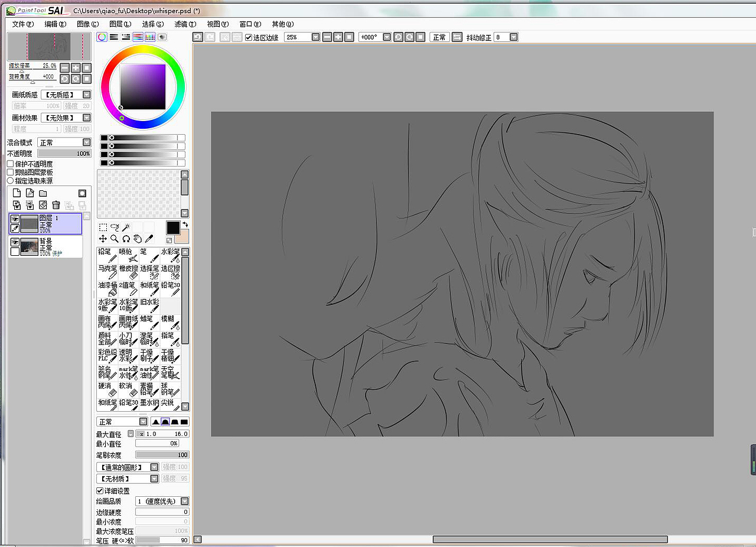Choose the 2值笔 binary pen tool
Viewport: 756px width, 547px height.
pos(128,288)
